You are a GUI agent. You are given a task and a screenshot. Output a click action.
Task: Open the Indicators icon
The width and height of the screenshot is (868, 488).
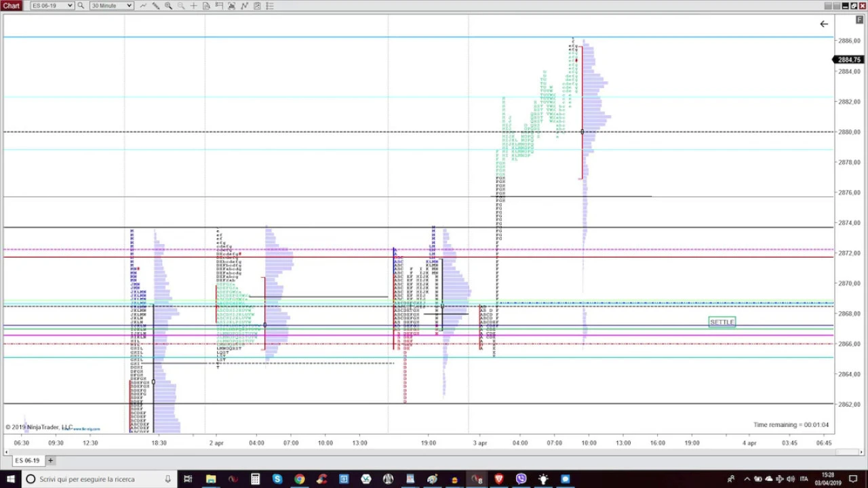click(x=245, y=5)
